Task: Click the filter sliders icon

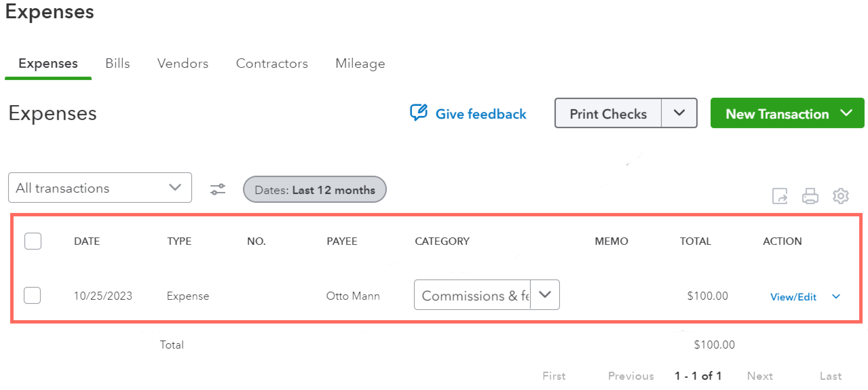Action: click(x=218, y=189)
